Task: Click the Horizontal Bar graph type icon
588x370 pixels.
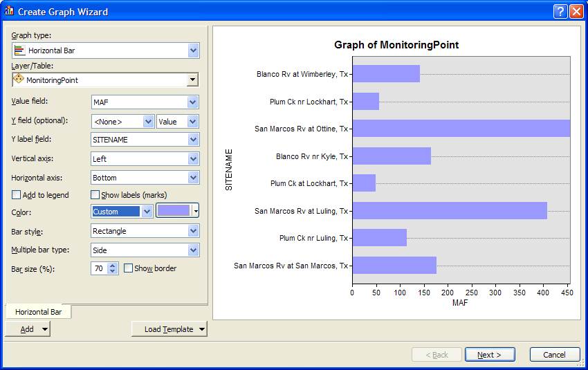Action: tap(19, 50)
